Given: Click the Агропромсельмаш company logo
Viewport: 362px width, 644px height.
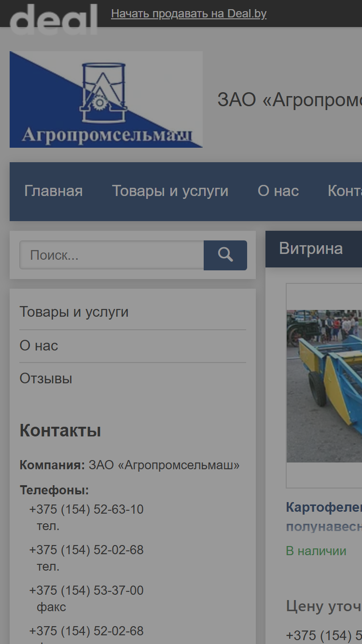Looking at the screenshot, I should click(106, 99).
